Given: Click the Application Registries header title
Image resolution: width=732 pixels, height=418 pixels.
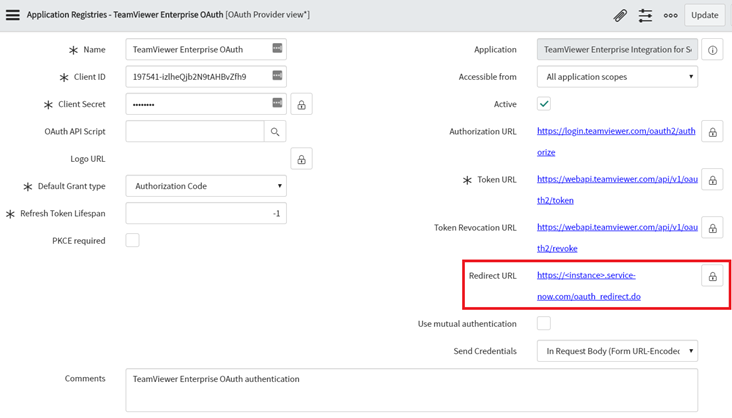Looking at the screenshot, I should 125,14.
